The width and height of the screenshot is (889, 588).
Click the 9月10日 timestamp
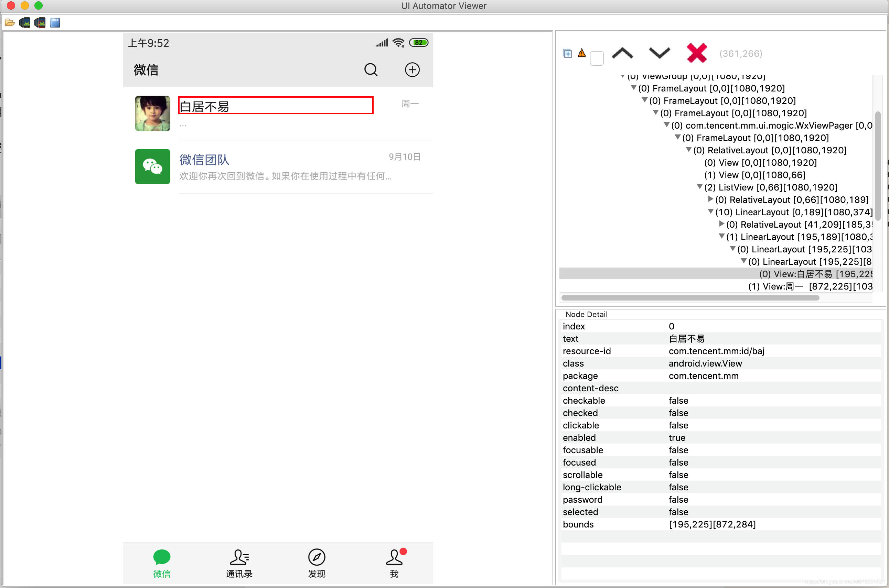pyautogui.click(x=404, y=157)
